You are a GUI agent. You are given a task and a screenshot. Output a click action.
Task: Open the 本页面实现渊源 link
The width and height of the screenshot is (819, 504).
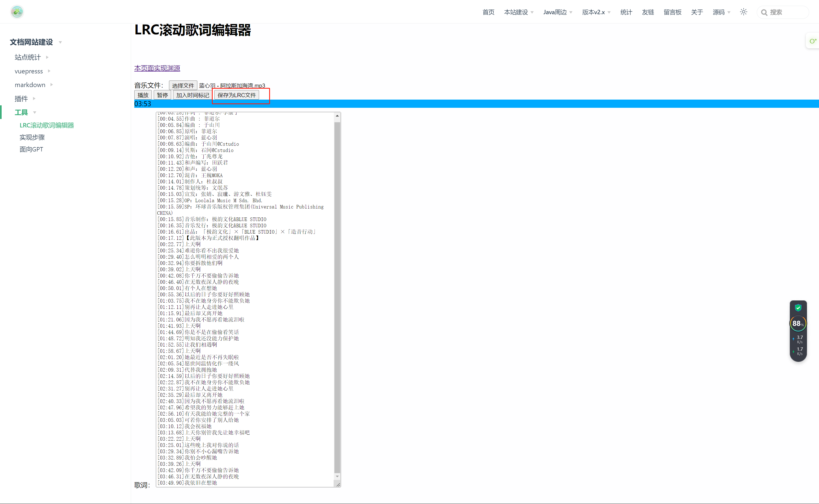click(157, 68)
